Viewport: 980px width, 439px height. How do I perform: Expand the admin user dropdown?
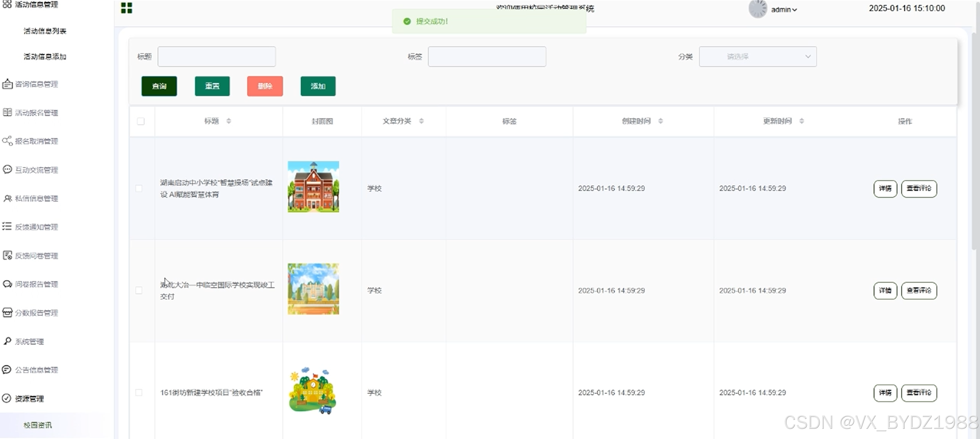784,10
